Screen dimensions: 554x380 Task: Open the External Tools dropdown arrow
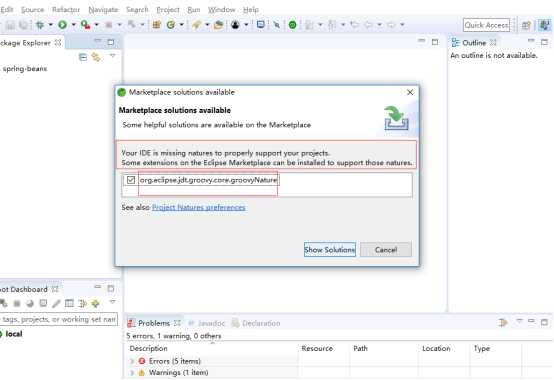pyautogui.click(x=96, y=25)
